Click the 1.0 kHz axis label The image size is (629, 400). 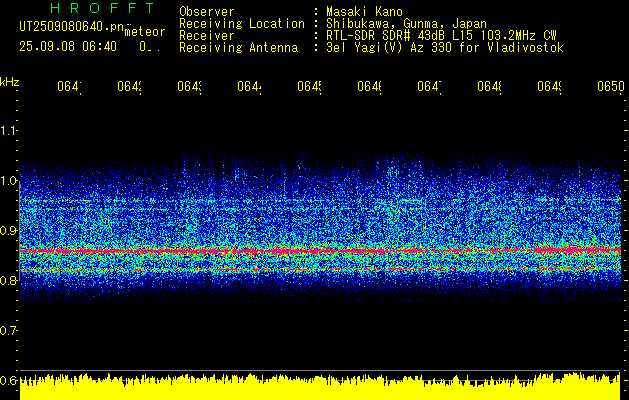[x=9, y=181]
